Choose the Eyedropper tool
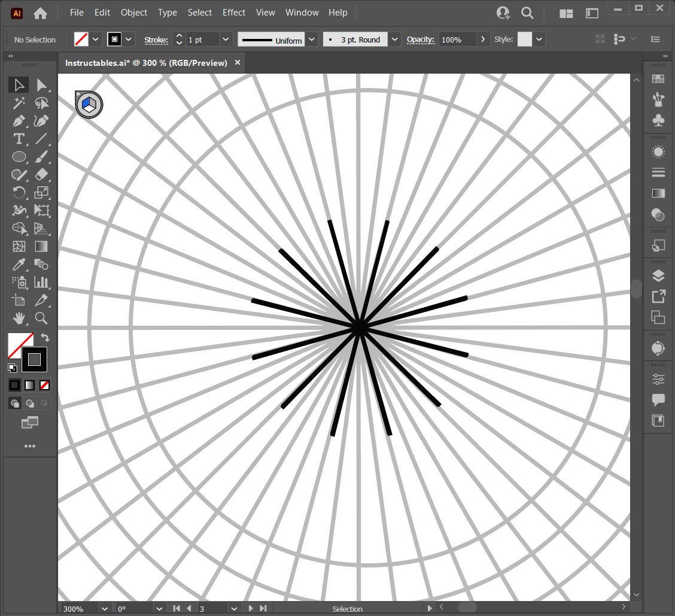Screen dimensions: 675x616 [19, 264]
